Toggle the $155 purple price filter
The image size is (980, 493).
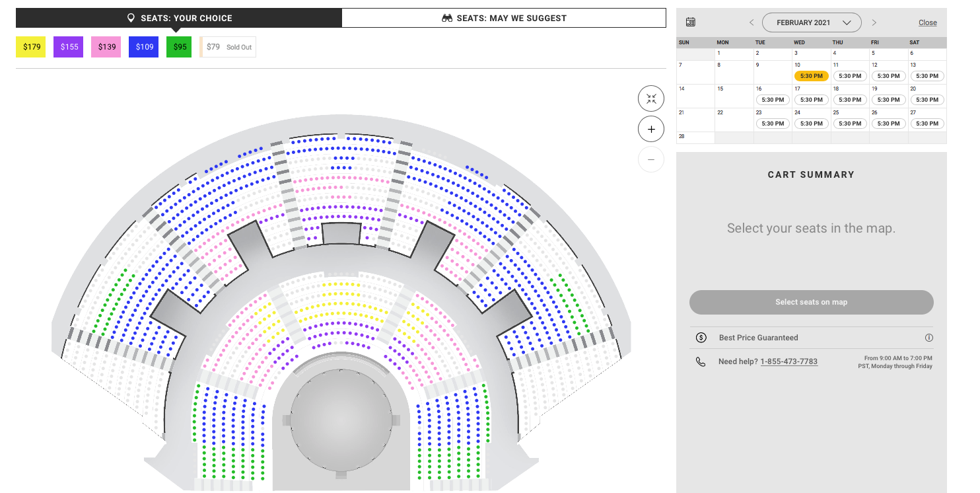click(69, 47)
